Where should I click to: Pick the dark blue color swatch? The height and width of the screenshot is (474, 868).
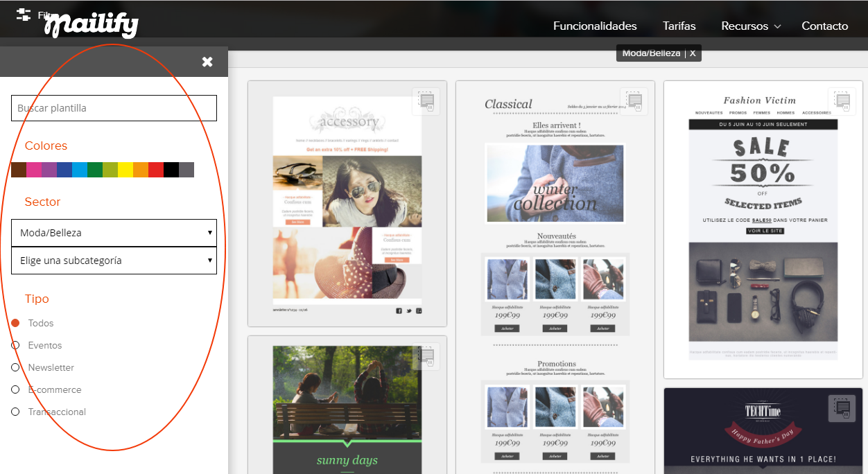[64, 170]
